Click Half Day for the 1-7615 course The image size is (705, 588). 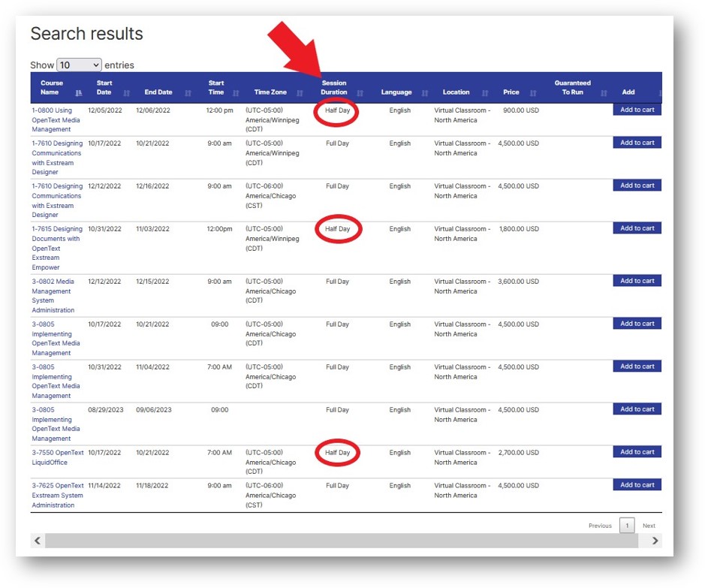[337, 229]
